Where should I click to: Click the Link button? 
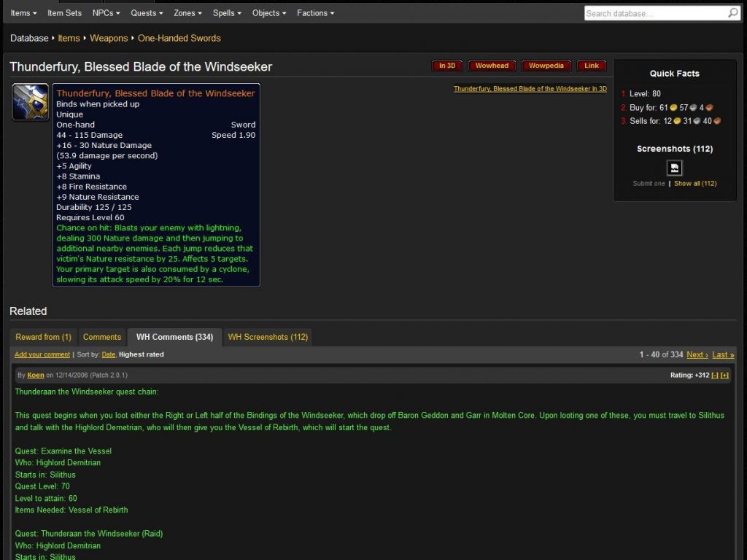pos(591,66)
